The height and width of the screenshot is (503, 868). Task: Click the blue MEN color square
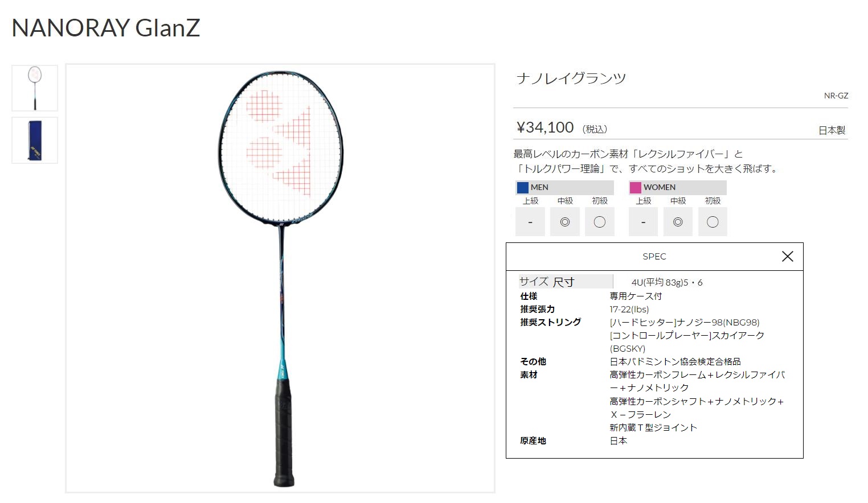(x=522, y=187)
